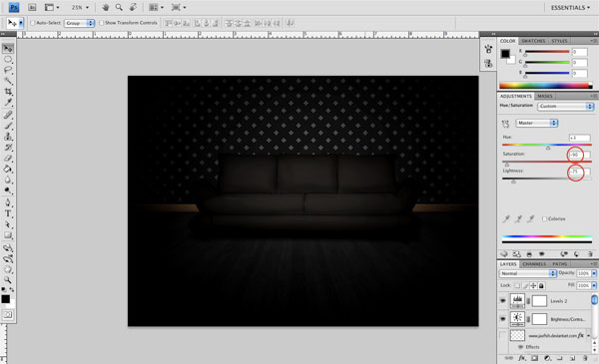Create new adjustment layer from Layers panel
Screen dimensions: 599x364
point(547,358)
